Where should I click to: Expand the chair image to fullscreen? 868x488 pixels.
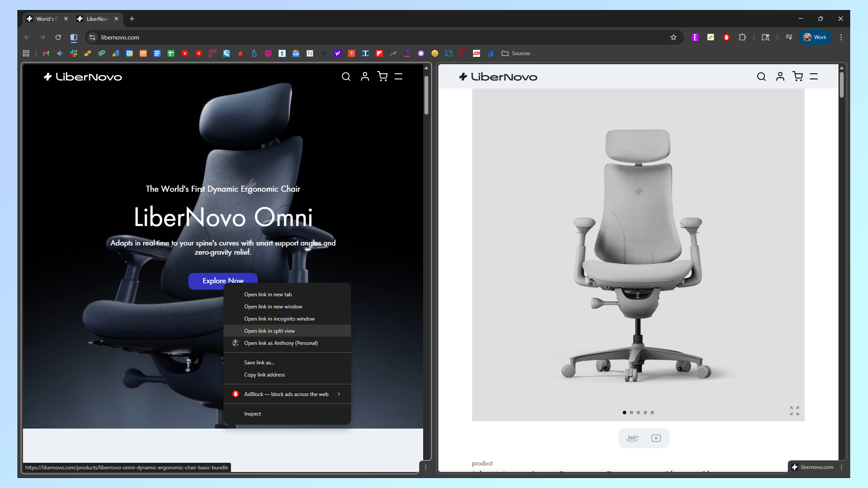pos(794,411)
